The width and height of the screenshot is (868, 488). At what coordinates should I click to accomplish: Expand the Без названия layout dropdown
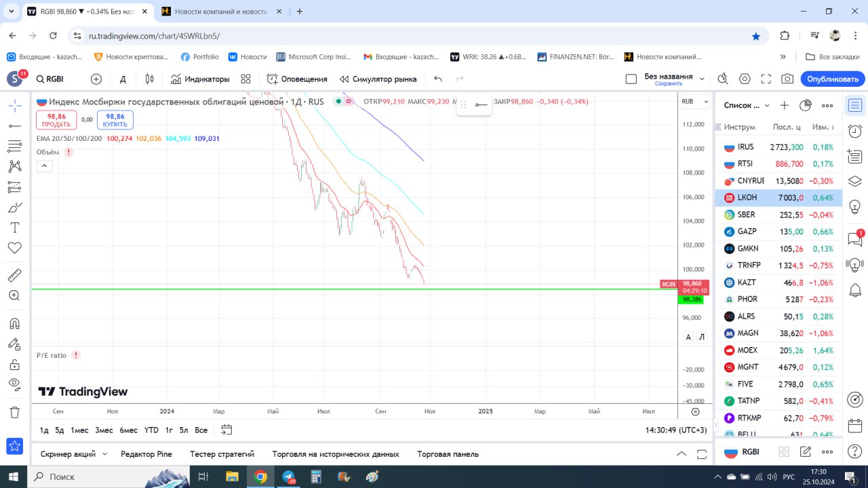click(702, 79)
